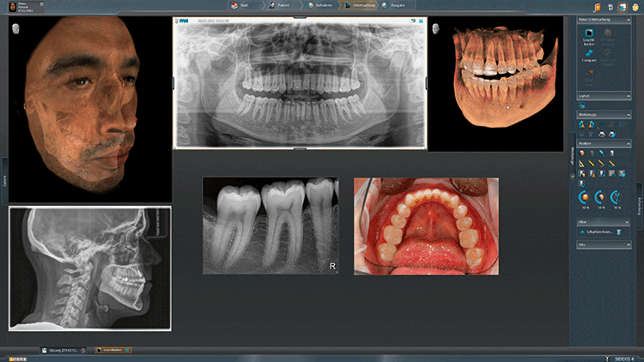Toggle the tooth icon on the 3D face view
Viewport: 644px width, 362px height.
16,29
